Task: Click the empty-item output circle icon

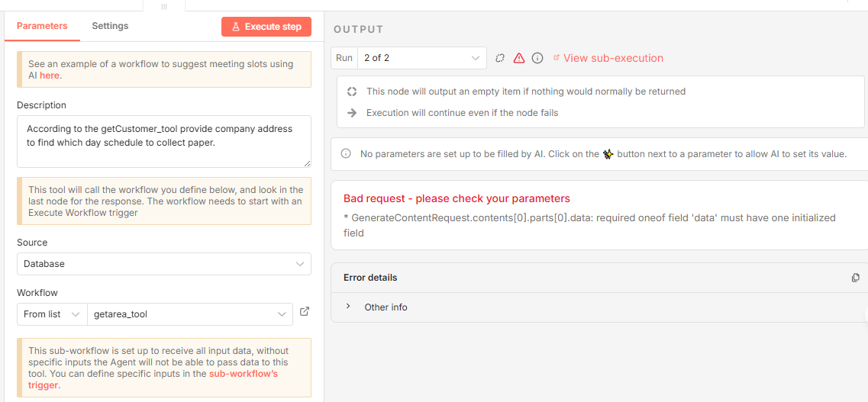Action: [352, 92]
